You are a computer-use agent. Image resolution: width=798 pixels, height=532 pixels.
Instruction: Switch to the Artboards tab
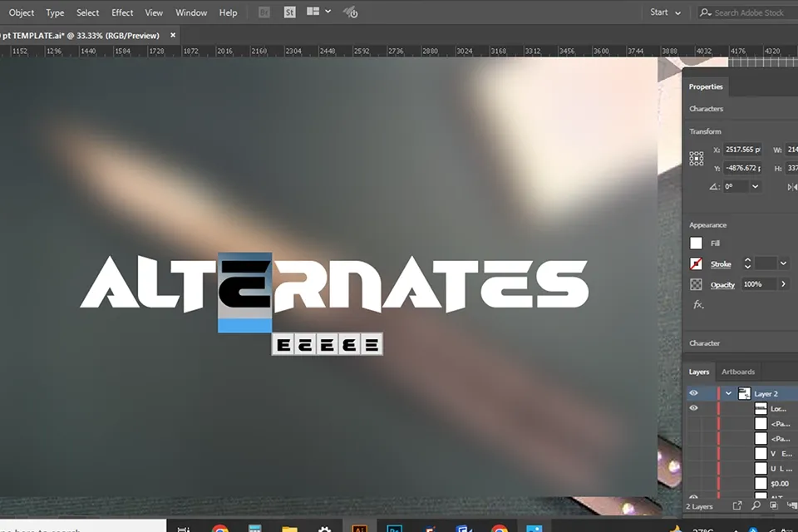click(737, 372)
